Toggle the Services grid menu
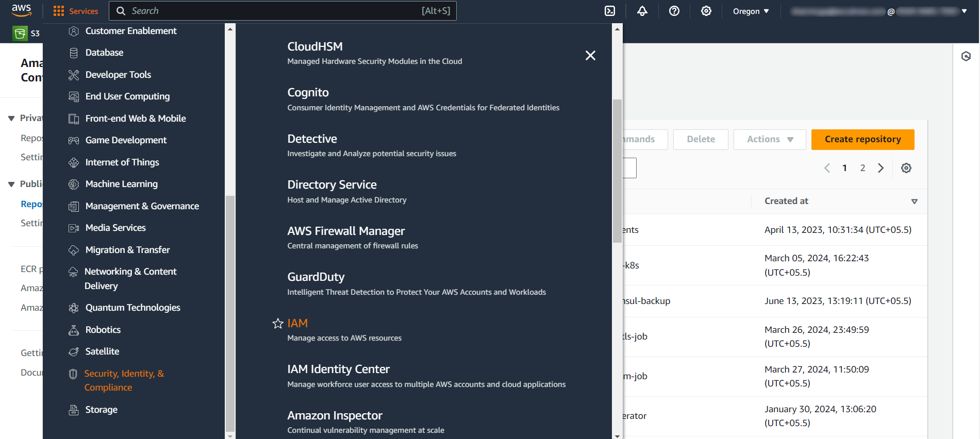The width and height of the screenshot is (980, 439). pyautogui.click(x=76, y=11)
